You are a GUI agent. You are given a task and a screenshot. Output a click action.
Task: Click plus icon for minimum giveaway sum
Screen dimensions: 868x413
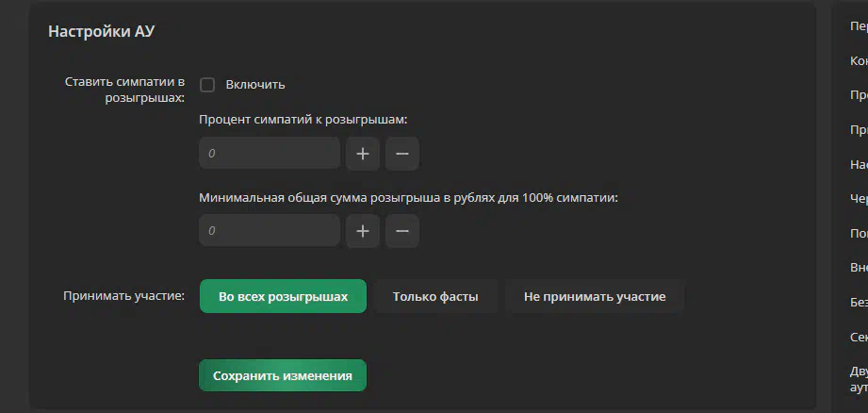tap(363, 230)
